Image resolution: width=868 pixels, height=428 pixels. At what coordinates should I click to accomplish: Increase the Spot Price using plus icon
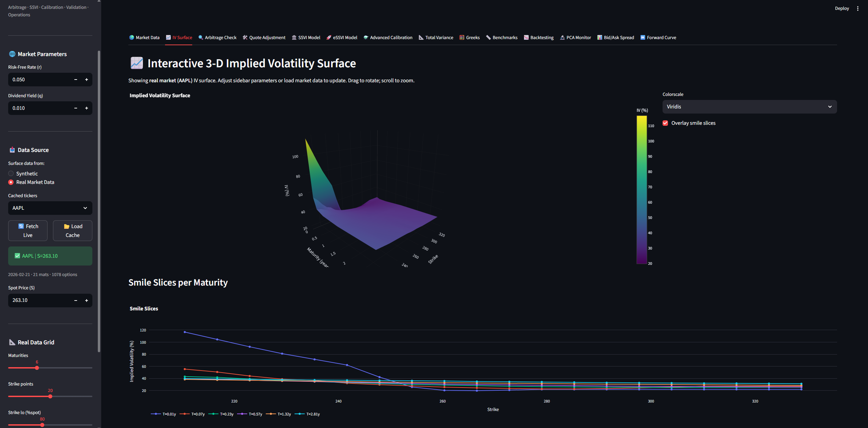coord(87,301)
